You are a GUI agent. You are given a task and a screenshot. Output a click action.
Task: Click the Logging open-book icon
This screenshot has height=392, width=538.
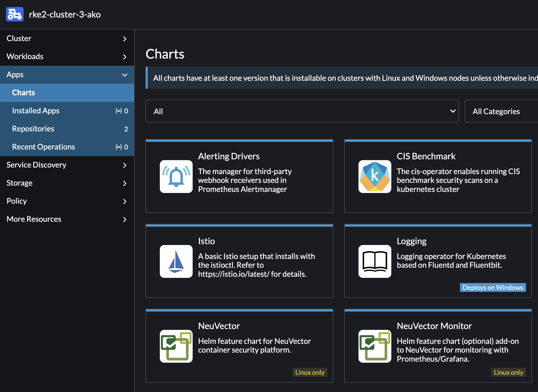(375, 261)
